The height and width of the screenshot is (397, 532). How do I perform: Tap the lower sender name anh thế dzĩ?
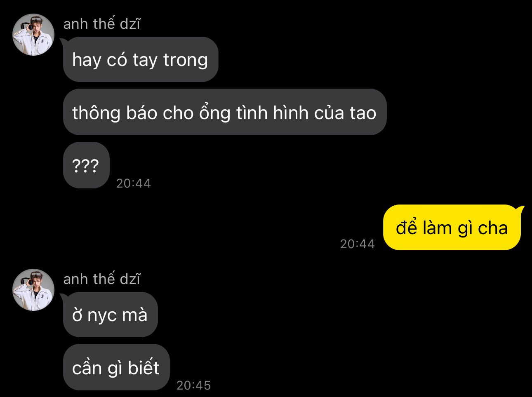[101, 279]
